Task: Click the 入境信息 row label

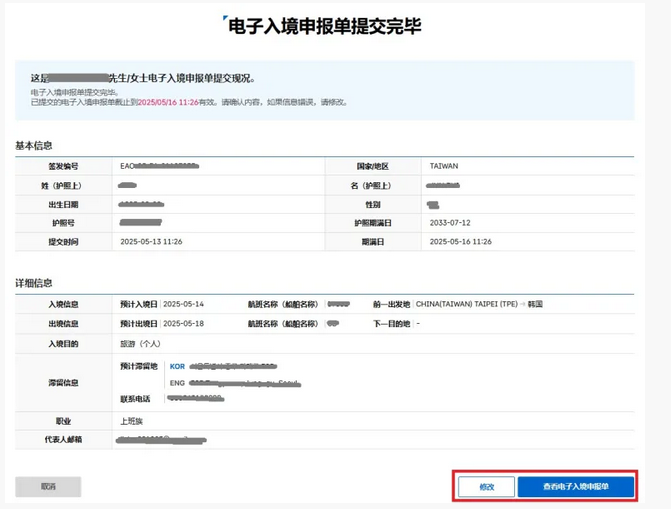Action: (x=63, y=304)
